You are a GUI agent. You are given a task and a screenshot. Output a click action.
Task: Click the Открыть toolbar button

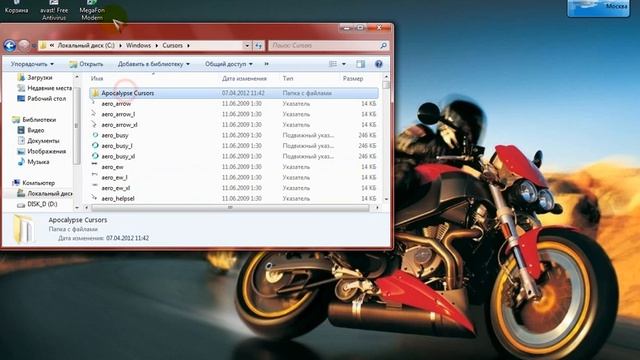pos(86,64)
